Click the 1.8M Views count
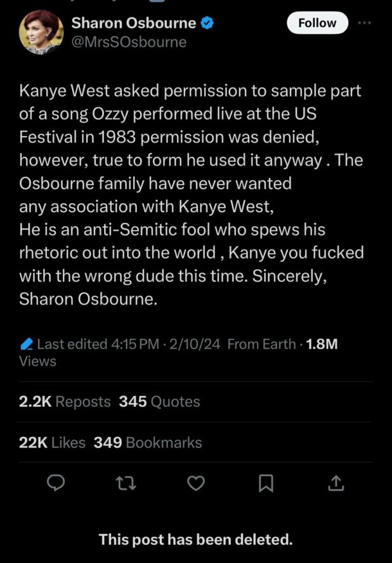Screen dimensions: 392x563 [322, 344]
